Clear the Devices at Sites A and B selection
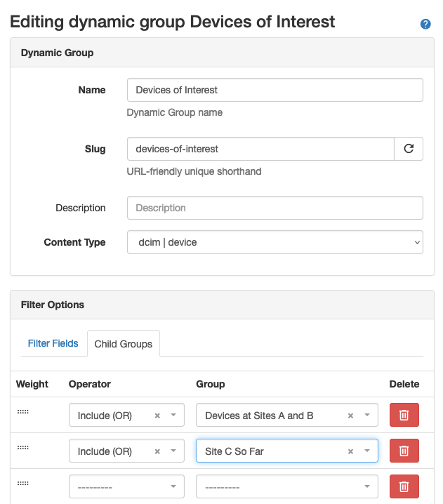The image size is (443, 504). [350, 416]
